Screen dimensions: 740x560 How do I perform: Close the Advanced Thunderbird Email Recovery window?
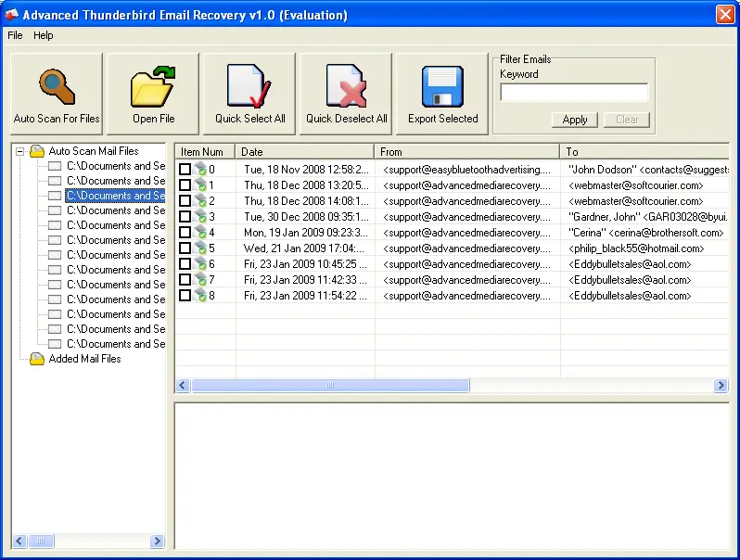(725, 15)
